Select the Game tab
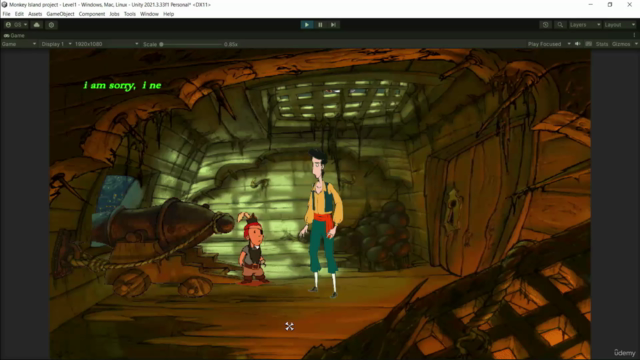This screenshot has width=640, height=360. pos(14,36)
